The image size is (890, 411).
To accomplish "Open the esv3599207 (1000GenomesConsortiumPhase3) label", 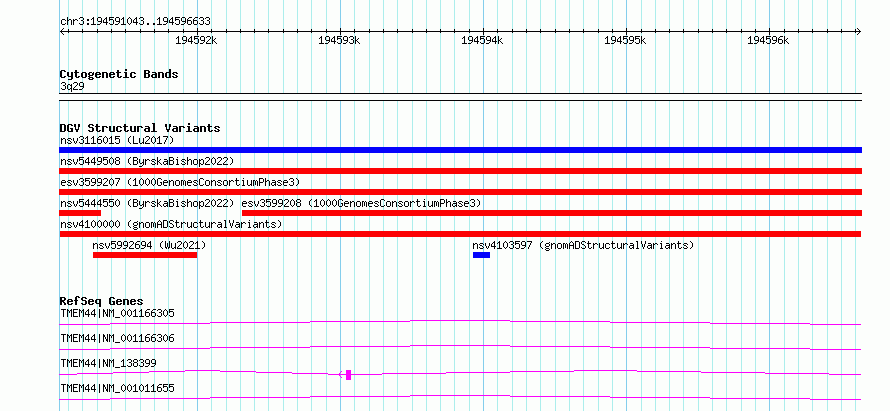I will [x=180, y=182].
